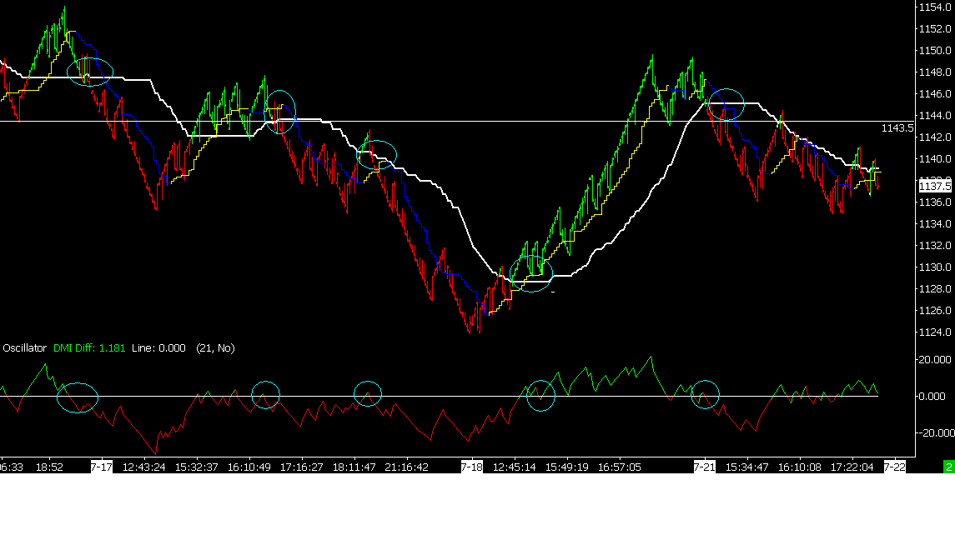Click the (21, No) parameters text
This screenshot has height=560, width=955.
pyautogui.click(x=215, y=348)
